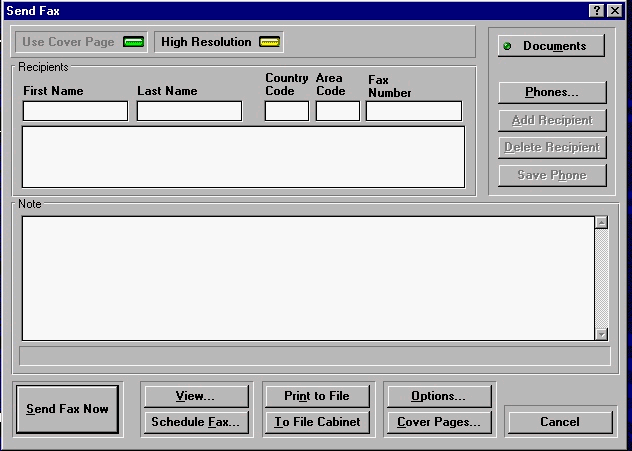The width and height of the screenshot is (632, 451).
Task: Open the Phones list
Action: [552, 92]
